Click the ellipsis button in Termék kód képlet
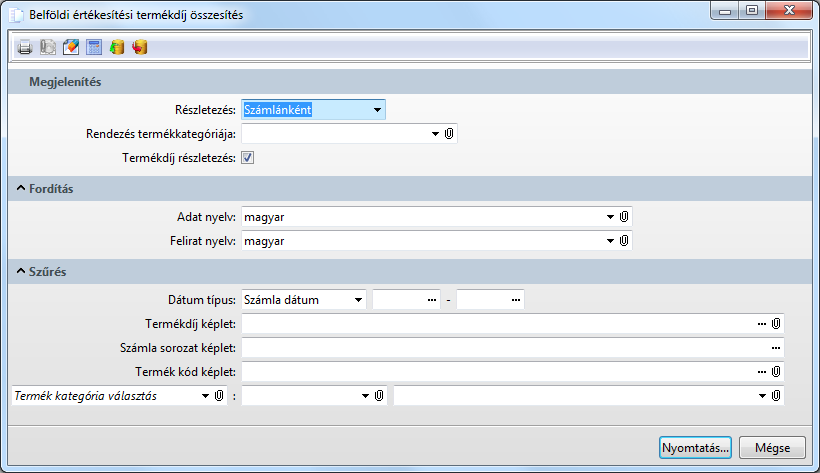The image size is (820, 473). point(763,372)
